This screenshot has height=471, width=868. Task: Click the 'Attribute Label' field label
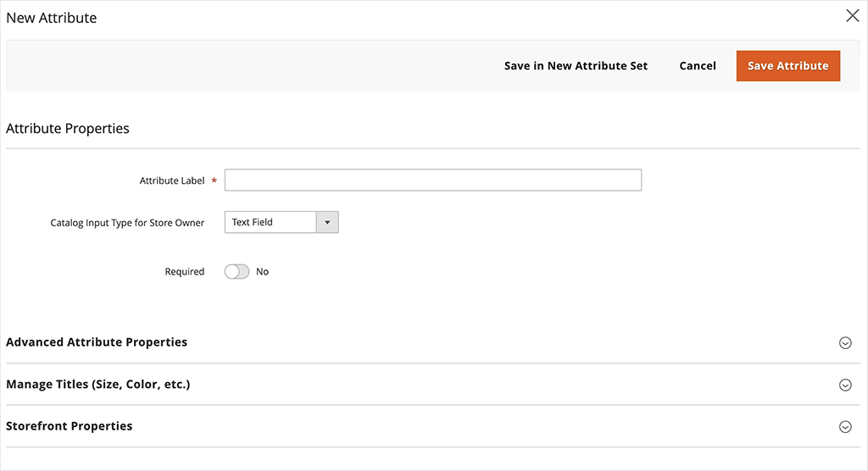point(171,180)
